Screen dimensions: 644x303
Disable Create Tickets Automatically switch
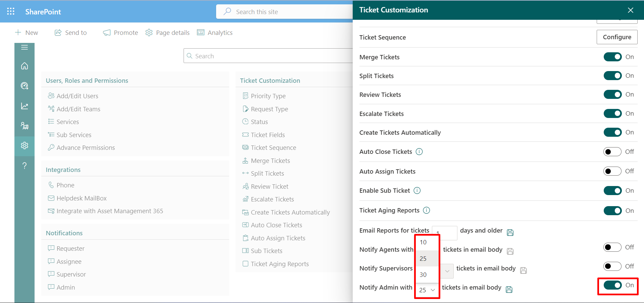pyautogui.click(x=613, y=132)
